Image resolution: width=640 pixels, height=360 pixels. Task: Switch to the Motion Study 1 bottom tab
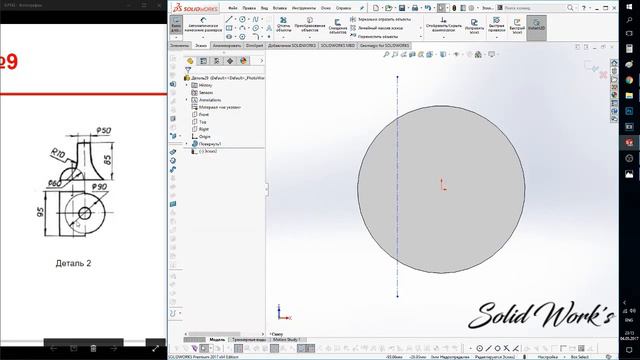pos(287,340)
